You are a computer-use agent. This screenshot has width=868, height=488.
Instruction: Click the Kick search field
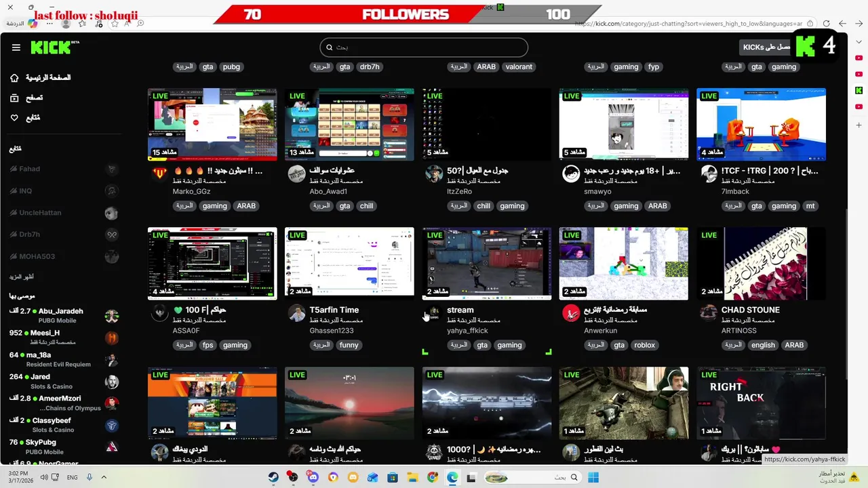424,47
